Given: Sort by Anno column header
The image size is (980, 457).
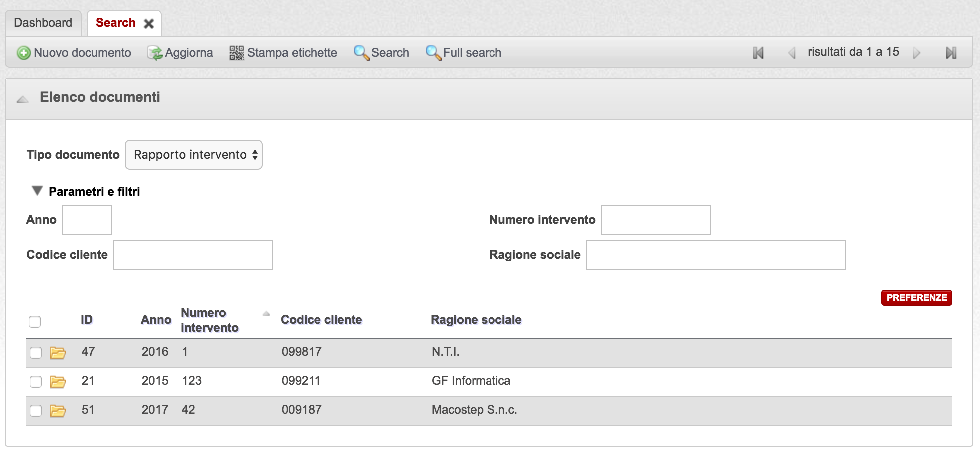Looking at the screenshot, I should coord(156,320).
